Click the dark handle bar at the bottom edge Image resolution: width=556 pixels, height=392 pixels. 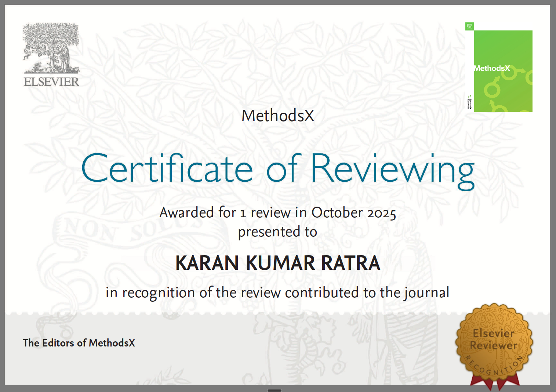click(275, 390)
